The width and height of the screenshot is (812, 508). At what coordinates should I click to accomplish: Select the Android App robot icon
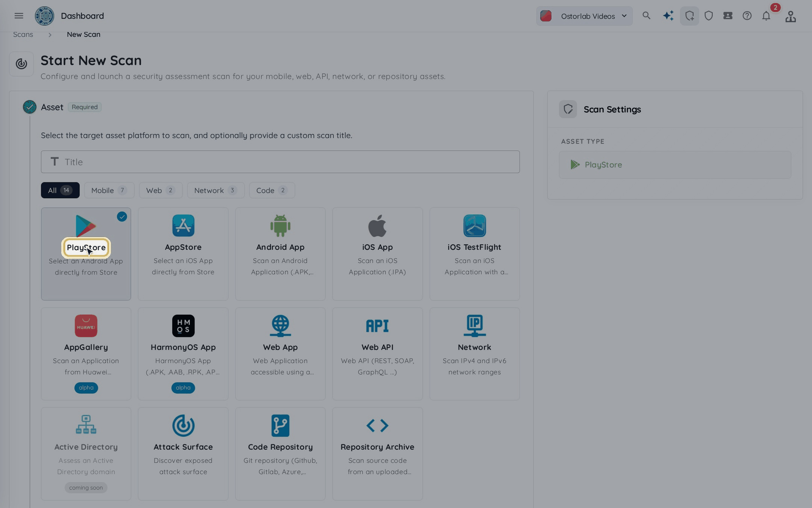[x=280, y=226]
